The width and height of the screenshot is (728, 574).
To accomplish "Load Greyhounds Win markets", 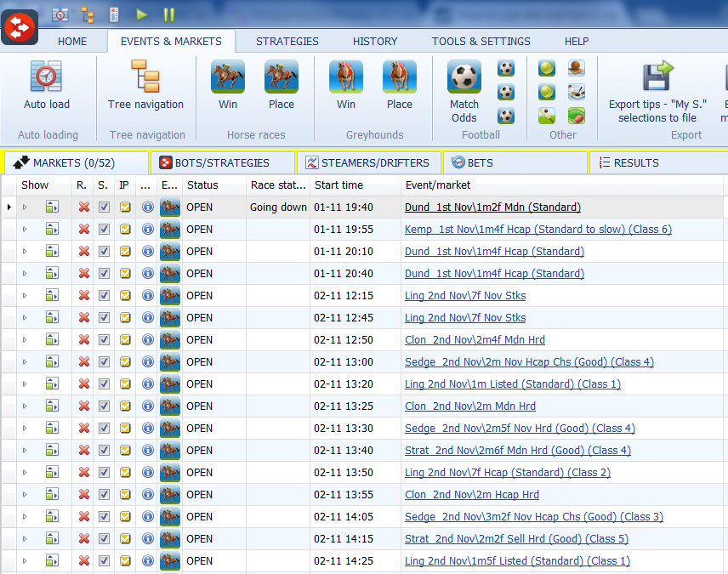I will 346,85.
